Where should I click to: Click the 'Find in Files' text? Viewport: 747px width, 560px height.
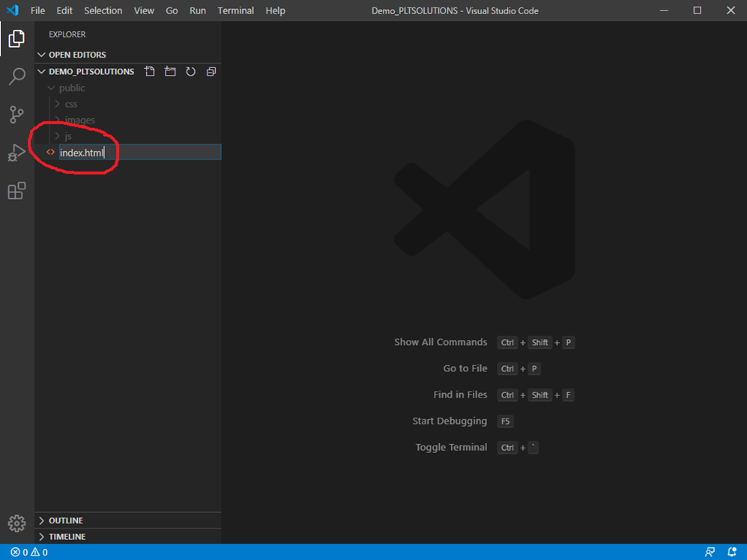(460, 395)
